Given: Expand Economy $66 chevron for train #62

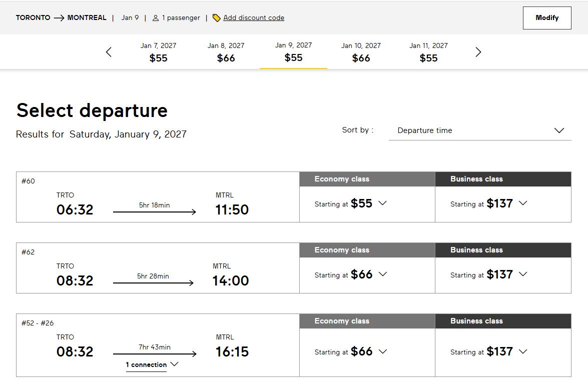Looking at the screenshot, I should pos(382,274).
